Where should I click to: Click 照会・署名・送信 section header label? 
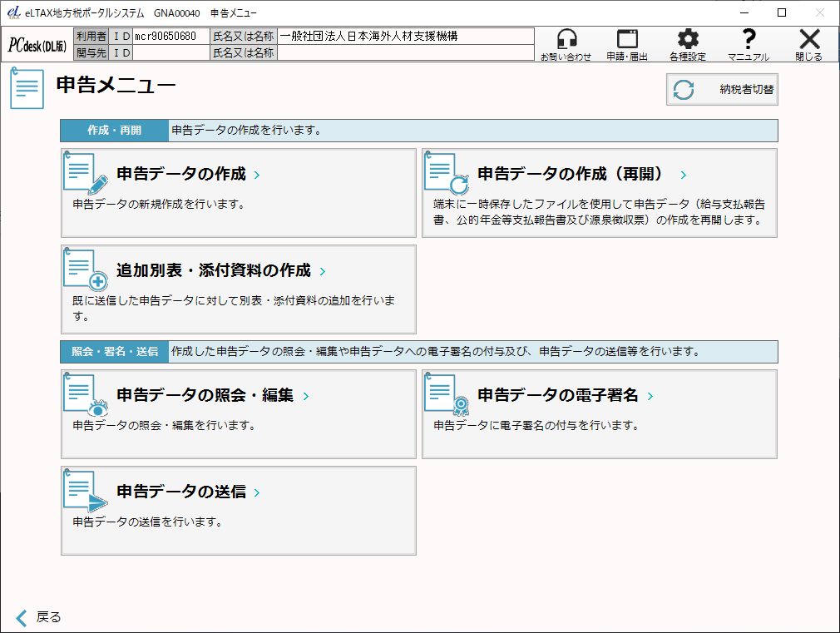click(115, 352)
